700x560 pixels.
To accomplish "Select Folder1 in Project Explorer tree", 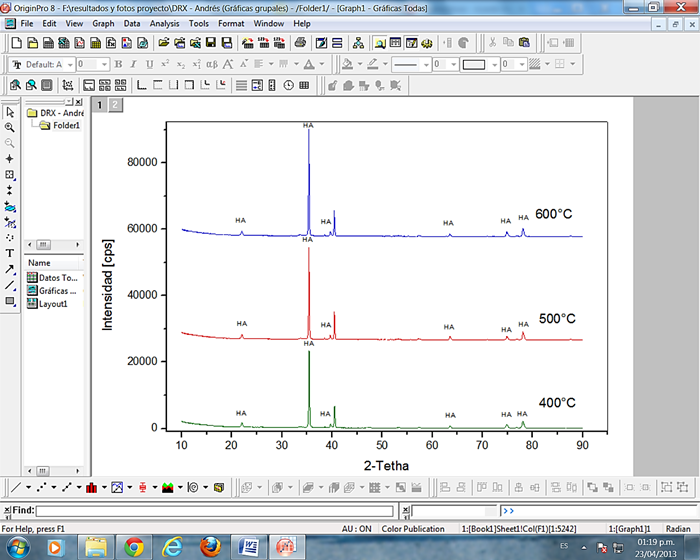I will pyautogui.click(x=66, y=125).
